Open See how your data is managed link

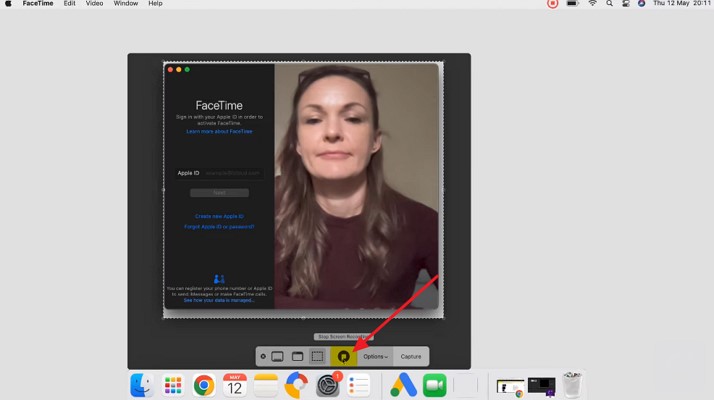(x=219, y=301)
